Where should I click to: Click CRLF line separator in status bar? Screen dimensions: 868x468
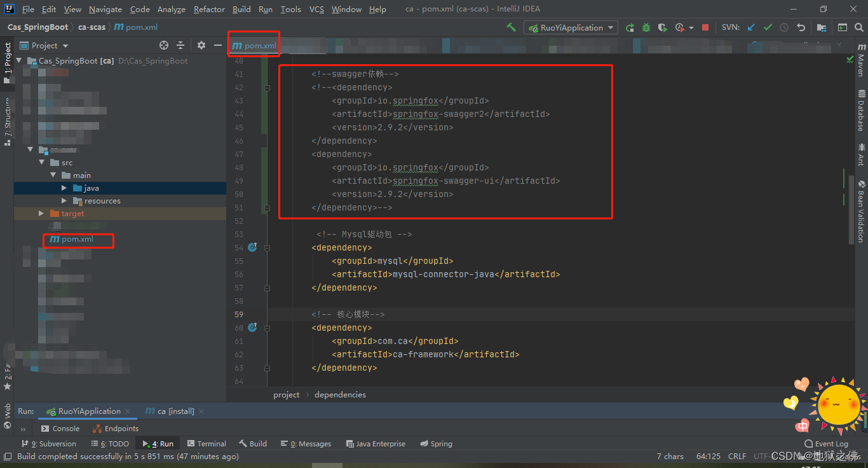pyautogui.click(x=737, y=457)
